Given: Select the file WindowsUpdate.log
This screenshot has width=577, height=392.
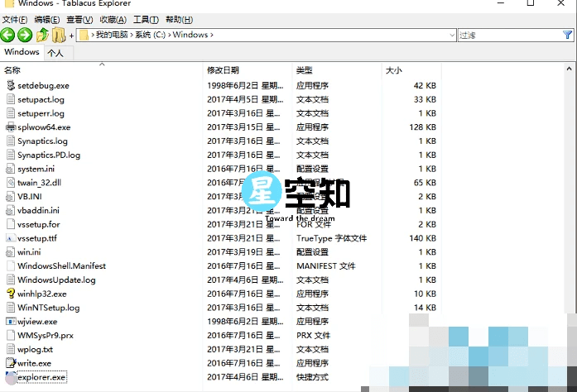Looking at the screenshot, I should (56, 280).
